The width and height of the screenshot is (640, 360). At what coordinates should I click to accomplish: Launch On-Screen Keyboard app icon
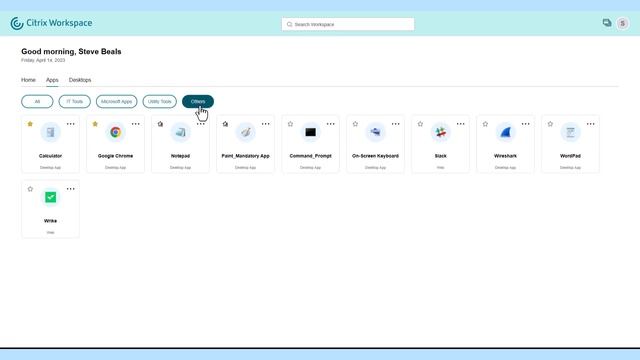click(376, 132)
